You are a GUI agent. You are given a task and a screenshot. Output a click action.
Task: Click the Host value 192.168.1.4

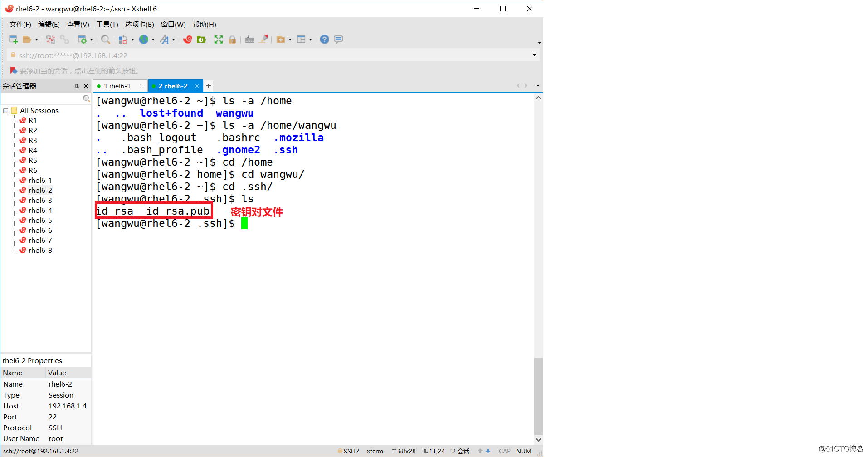point(68,406)
